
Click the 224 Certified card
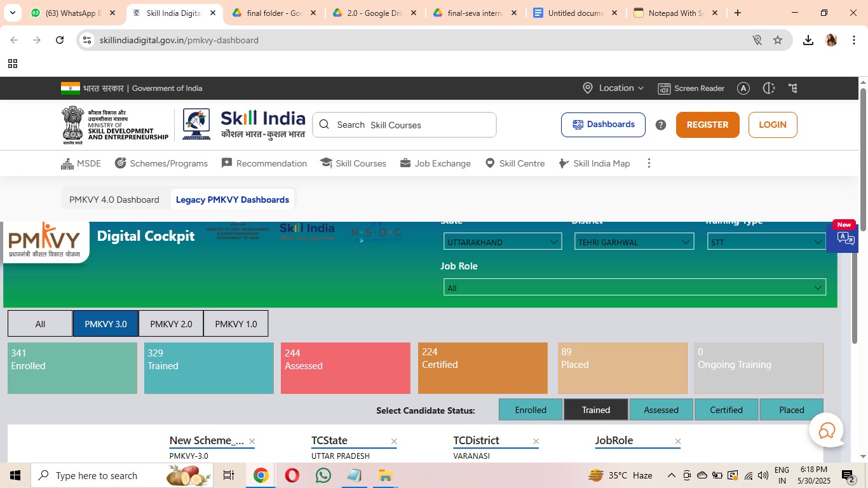click(483, 369)
